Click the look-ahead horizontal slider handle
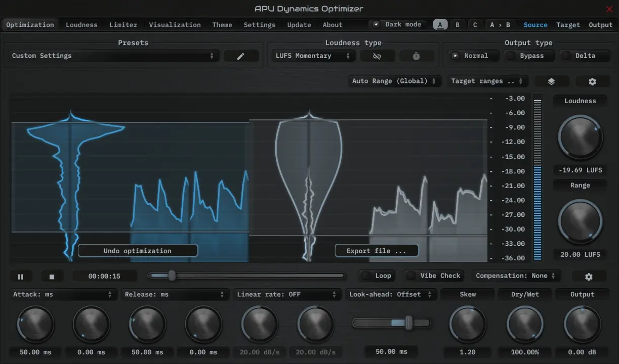This screenshot has height=364, width=619. click(408, 323)
